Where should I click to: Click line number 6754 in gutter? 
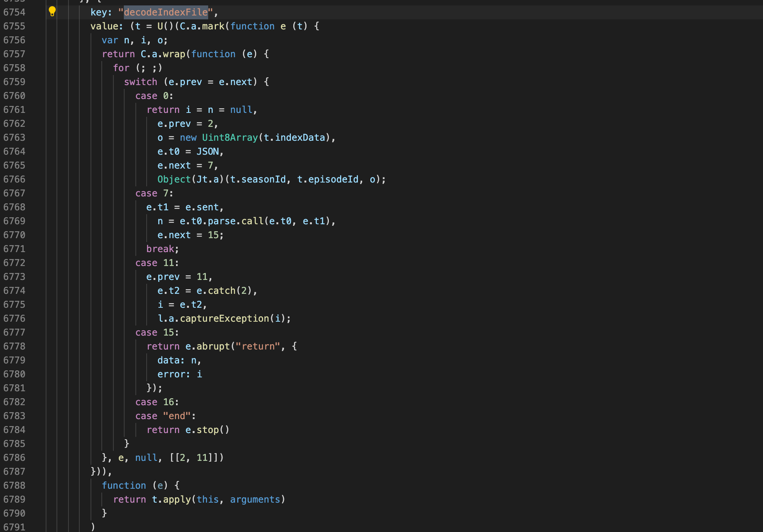tap(14, 12)
